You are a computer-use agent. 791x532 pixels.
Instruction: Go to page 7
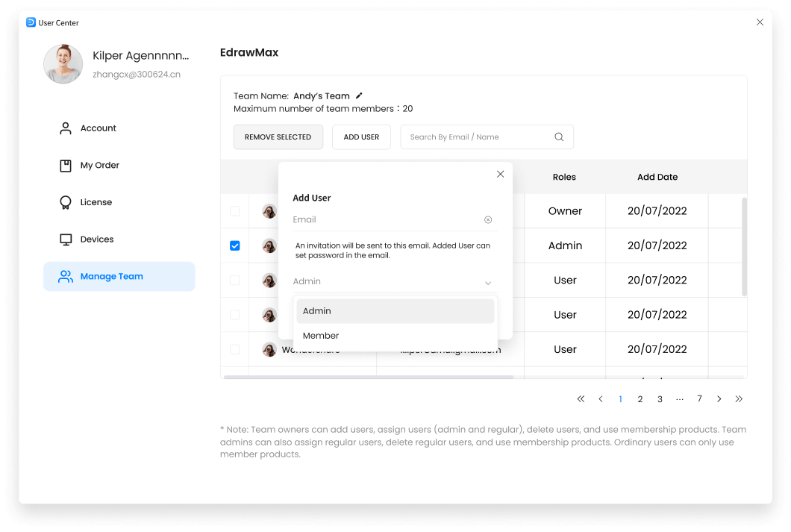pos(699,399)
